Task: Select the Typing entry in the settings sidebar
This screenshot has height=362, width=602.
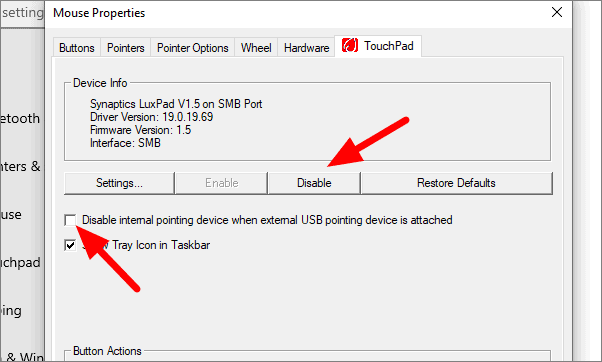Action: [x=12, y=310]
